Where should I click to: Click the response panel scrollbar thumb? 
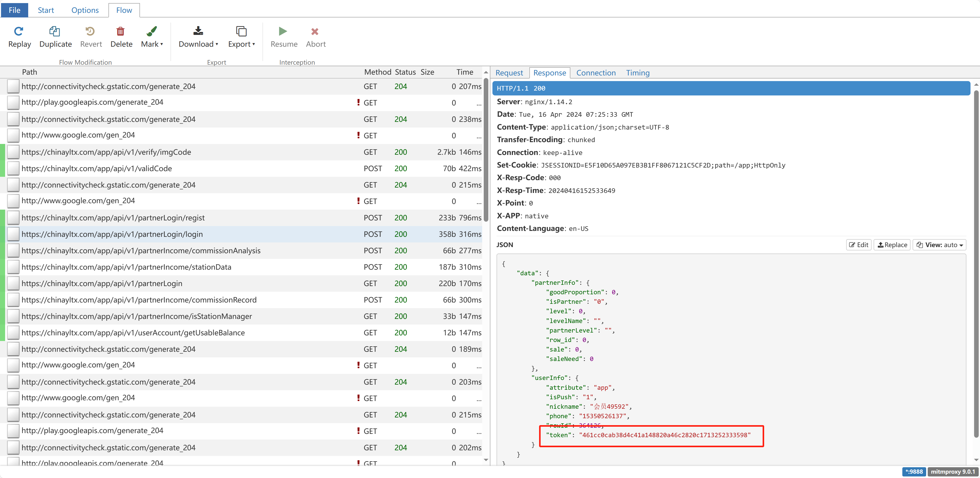point(976,264)
